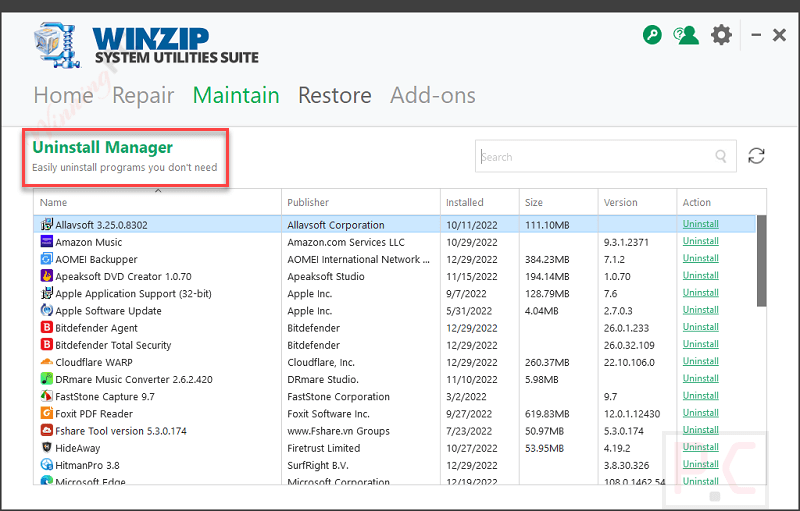
Task: Open the support chat help icon
Action: click(685, 35)
